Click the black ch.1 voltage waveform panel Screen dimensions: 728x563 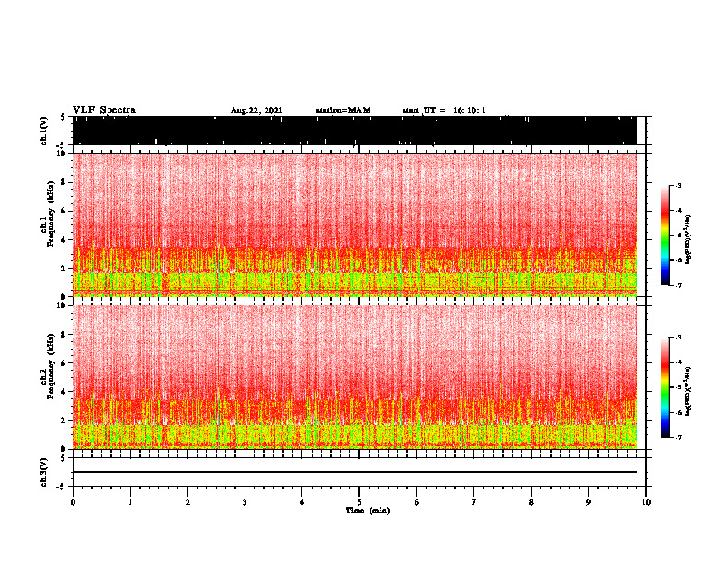pos(354,131)
